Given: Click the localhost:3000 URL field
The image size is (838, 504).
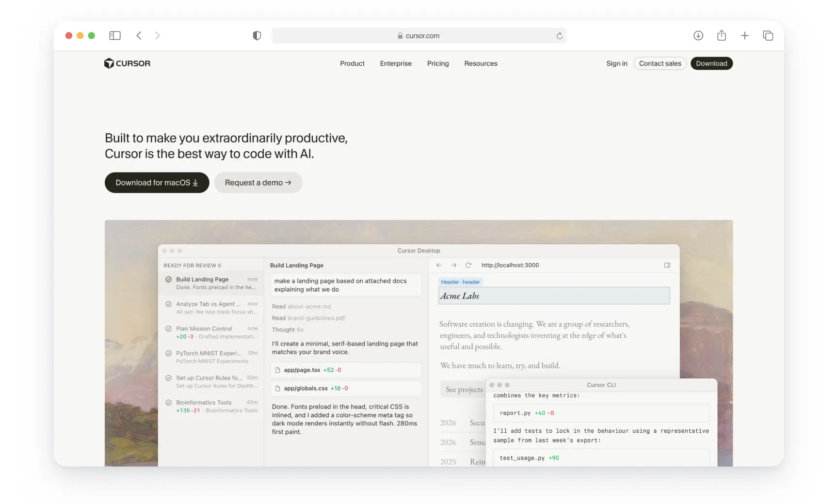Looking at the screenshot, I should click(510, 265).
